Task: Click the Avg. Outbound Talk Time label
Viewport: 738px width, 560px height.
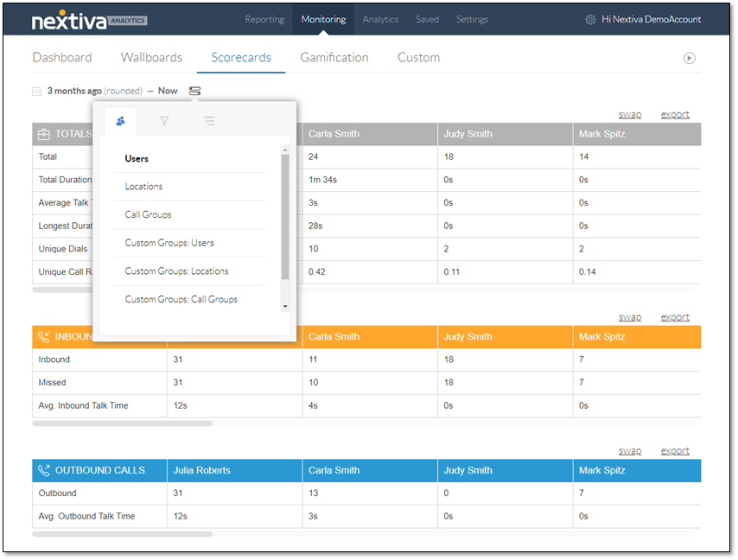Action: point(86,516)
